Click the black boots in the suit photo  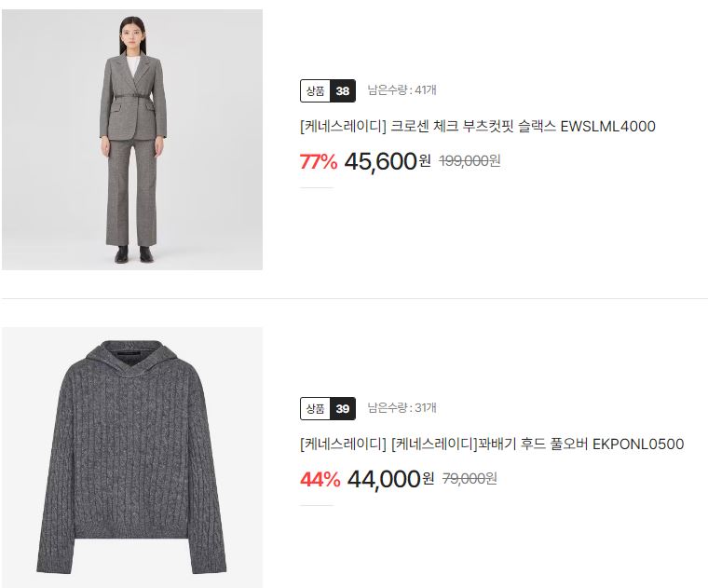pyautogui.click(x=133, y=254)
